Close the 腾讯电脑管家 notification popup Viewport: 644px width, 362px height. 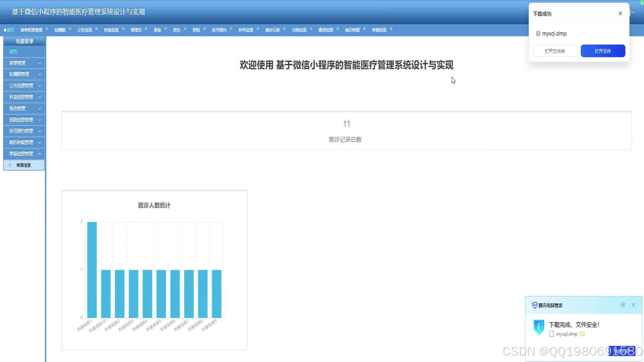633,305
